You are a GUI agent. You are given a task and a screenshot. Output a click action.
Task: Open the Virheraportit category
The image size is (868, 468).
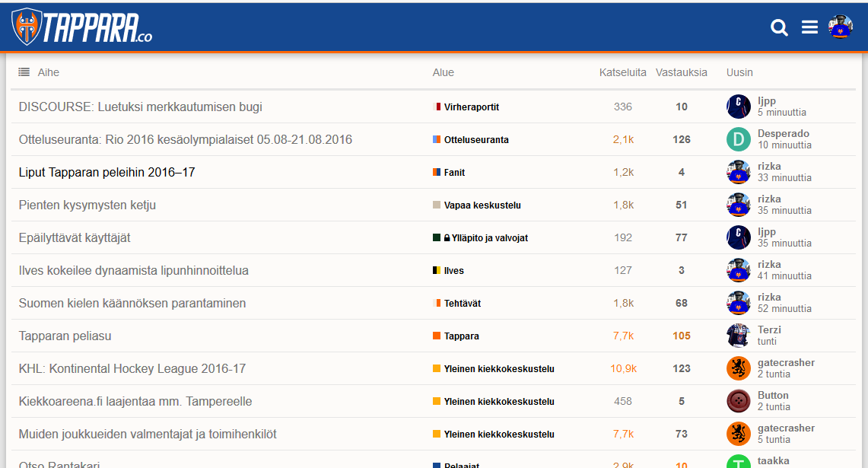[x=471, y=107]
